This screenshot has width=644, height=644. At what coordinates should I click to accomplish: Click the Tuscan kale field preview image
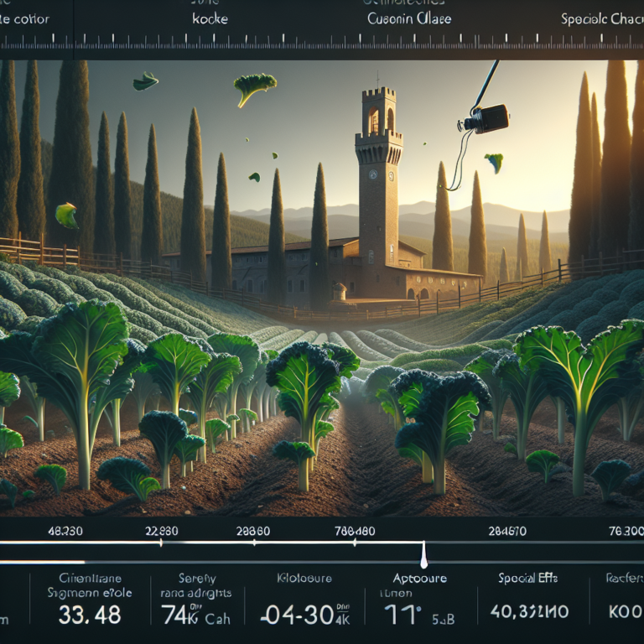[322, 288]
